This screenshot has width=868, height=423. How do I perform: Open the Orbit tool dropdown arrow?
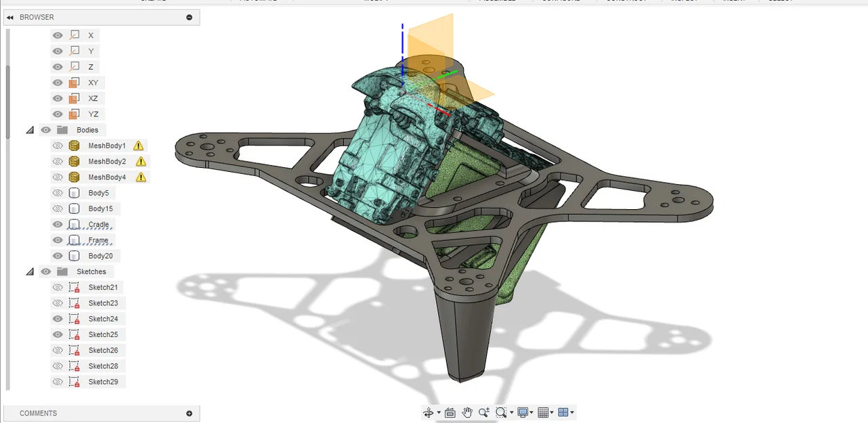(439, 412)
